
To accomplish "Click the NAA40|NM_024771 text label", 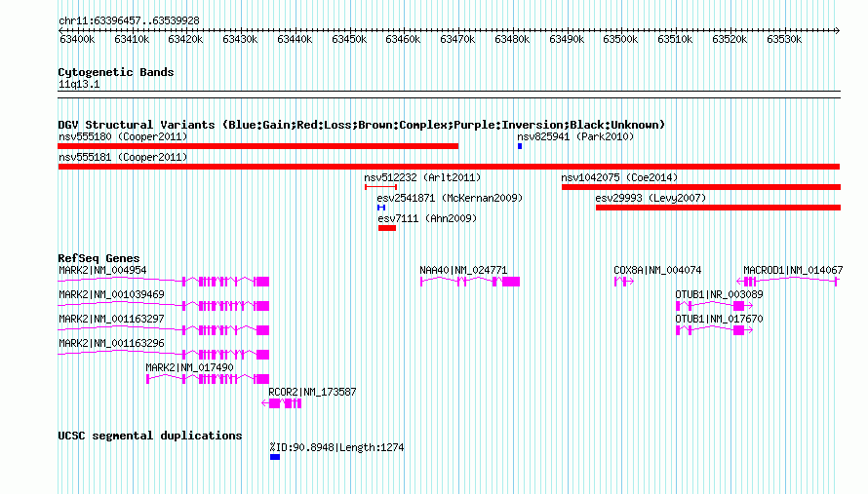I will tap(463, 270).
